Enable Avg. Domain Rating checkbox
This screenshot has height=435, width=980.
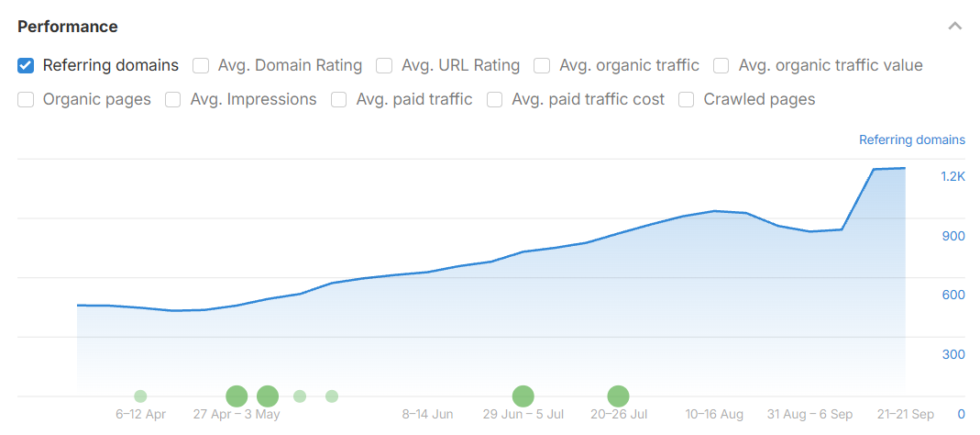pos(201,65)
